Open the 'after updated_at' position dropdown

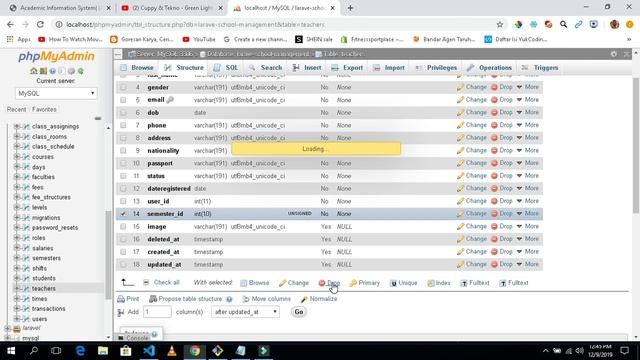pos(245,312)
